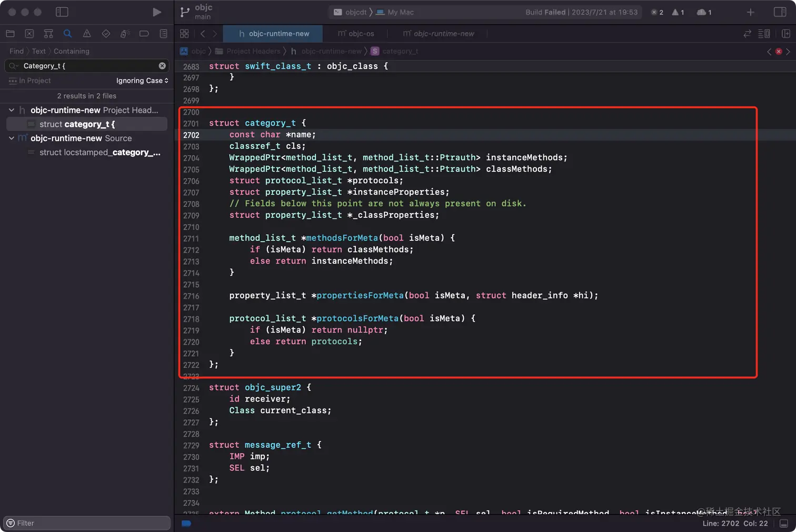Open the Source Control navigator icon
This screenshot has width=796, height=532.
pos(29,34)
